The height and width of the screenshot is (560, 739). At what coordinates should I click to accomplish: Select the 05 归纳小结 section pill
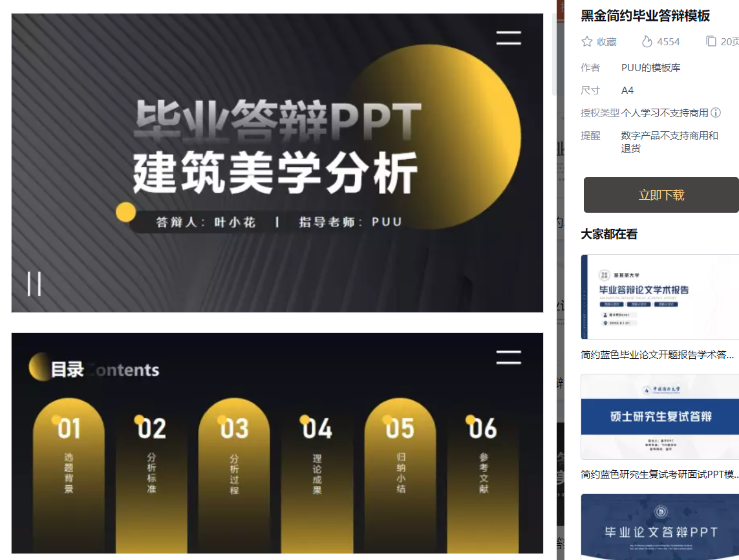(x=400, y=475)
